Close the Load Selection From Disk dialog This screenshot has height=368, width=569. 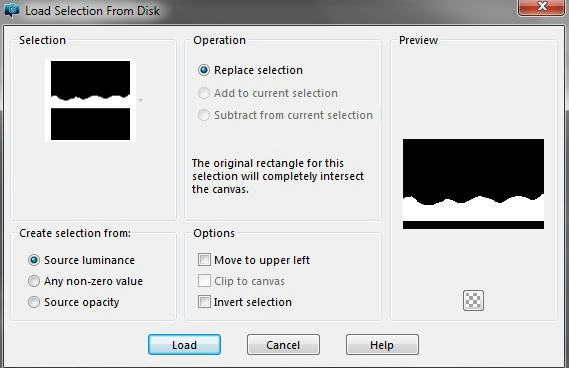point(541,7)
